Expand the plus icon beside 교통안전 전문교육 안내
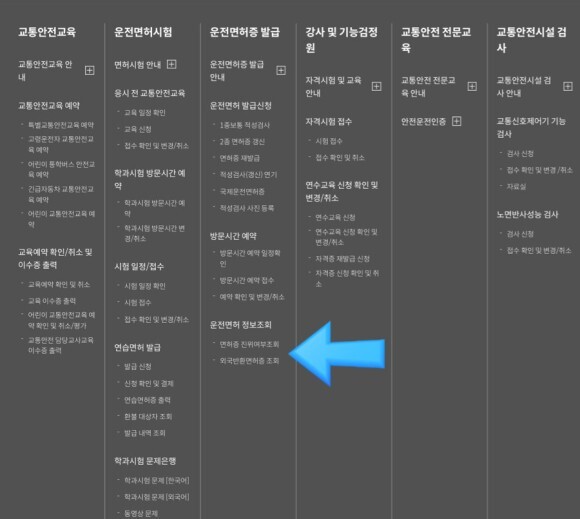This screenshot has width=580, height=519. 472,86
